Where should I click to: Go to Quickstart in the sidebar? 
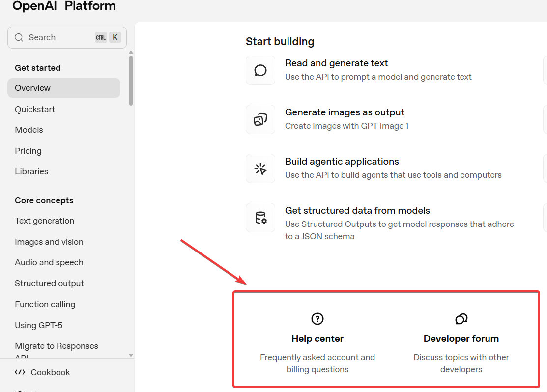coord(35,109)
